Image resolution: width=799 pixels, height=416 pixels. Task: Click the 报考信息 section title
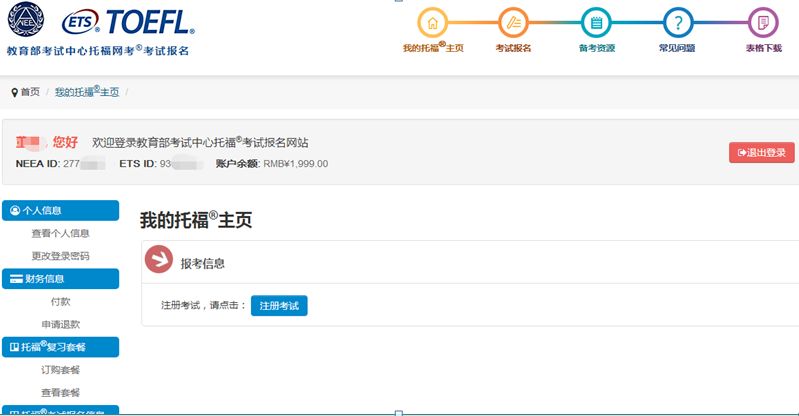click(x=202, y=264)
